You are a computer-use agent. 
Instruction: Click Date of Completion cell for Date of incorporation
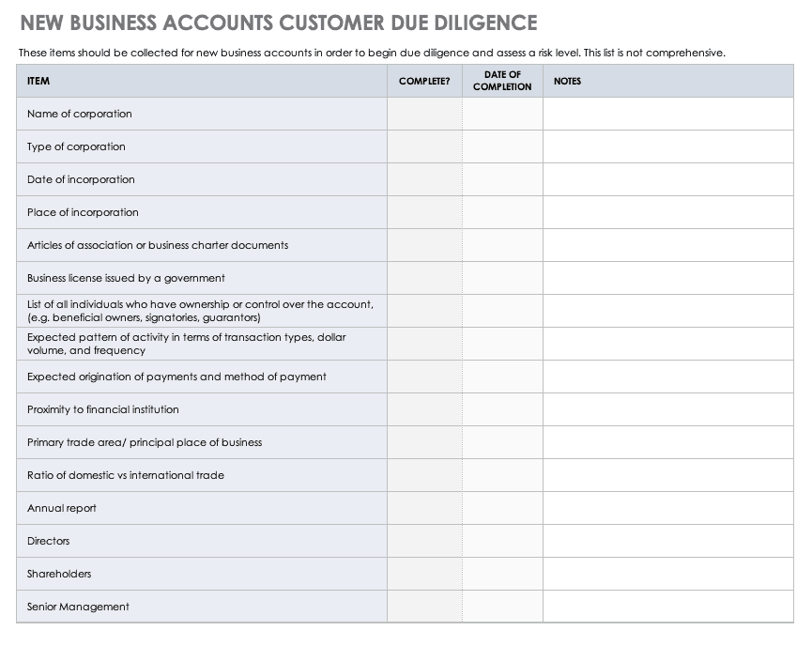(502, 179)
